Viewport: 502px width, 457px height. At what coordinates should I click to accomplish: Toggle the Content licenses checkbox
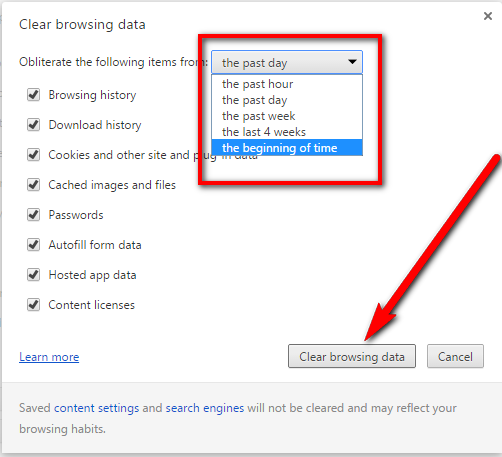click(x=33, y=305)
